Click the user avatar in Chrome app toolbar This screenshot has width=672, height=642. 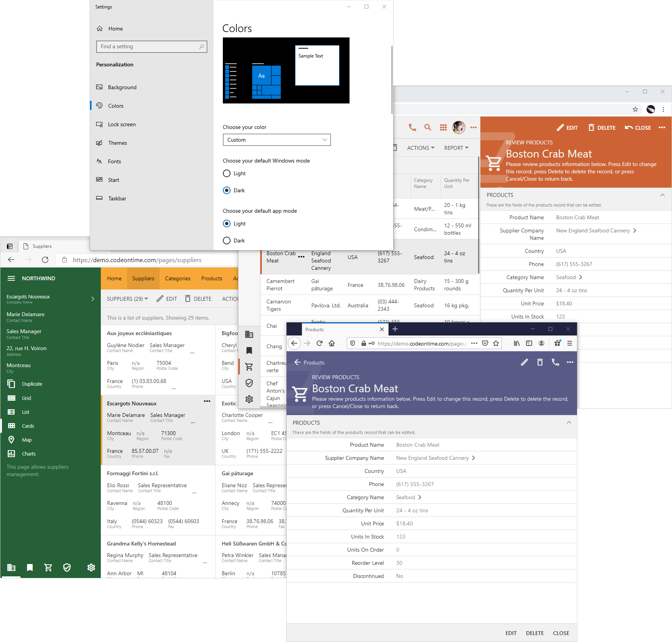point(459,127)
